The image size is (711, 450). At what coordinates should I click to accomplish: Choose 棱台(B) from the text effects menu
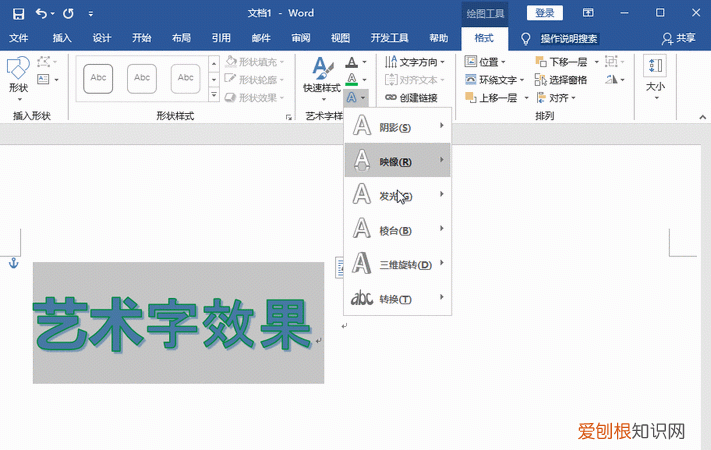pyautogui.click(x=398, y=229)
